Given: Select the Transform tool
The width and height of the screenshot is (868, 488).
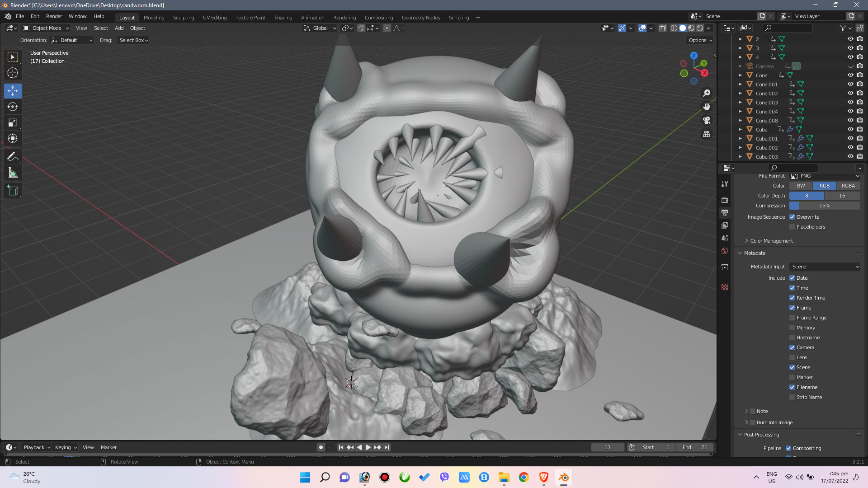Looking at the screenshot, I should (x=13, y=138).
